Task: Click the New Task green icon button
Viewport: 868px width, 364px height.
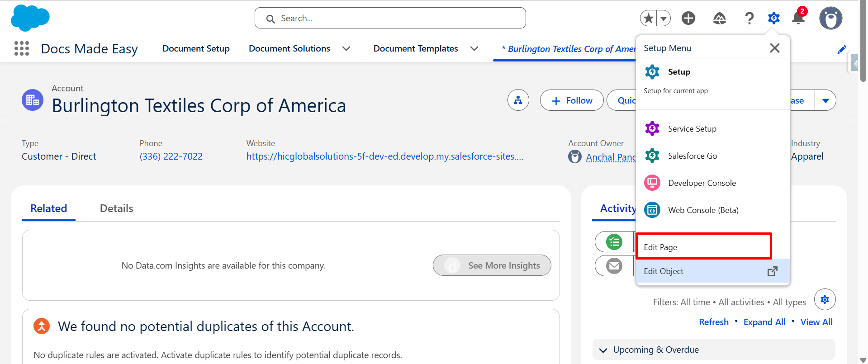Action: pos(614,242)
